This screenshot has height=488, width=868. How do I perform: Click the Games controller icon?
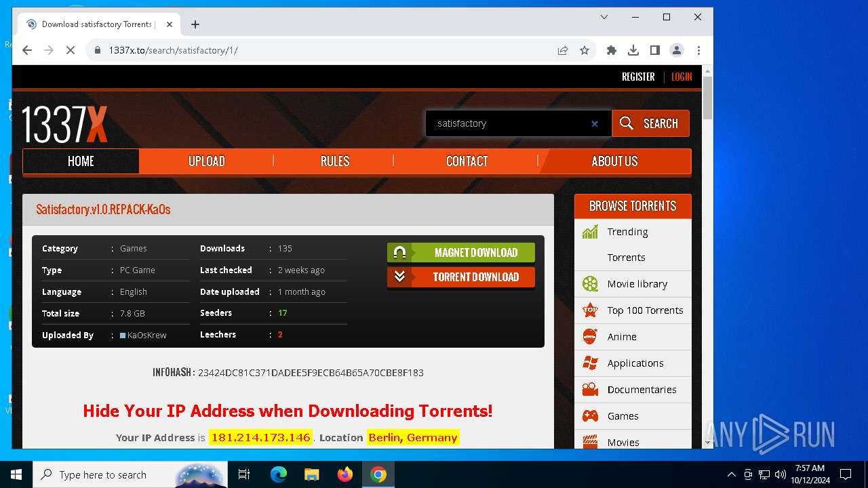[x=590, y=416]
